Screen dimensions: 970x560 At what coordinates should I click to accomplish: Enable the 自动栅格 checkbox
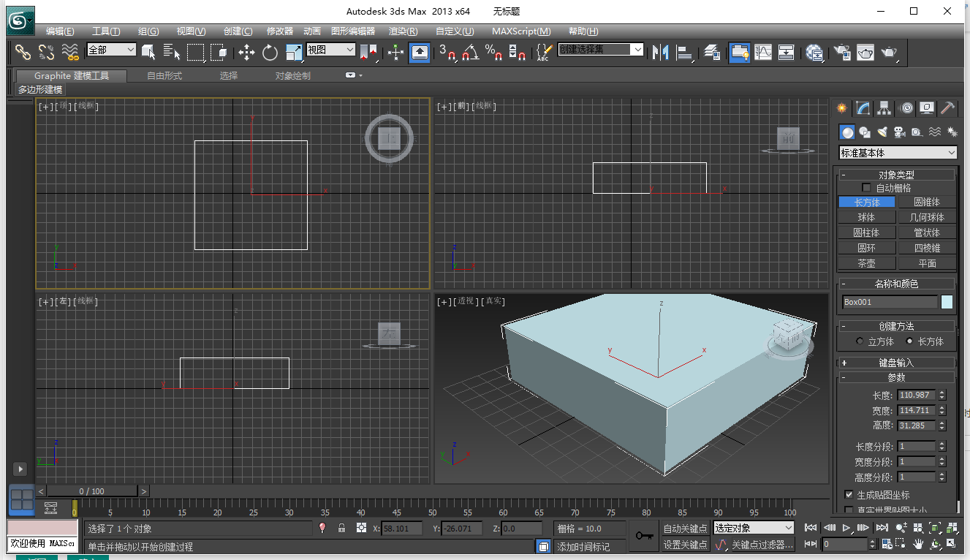[867, 188]
